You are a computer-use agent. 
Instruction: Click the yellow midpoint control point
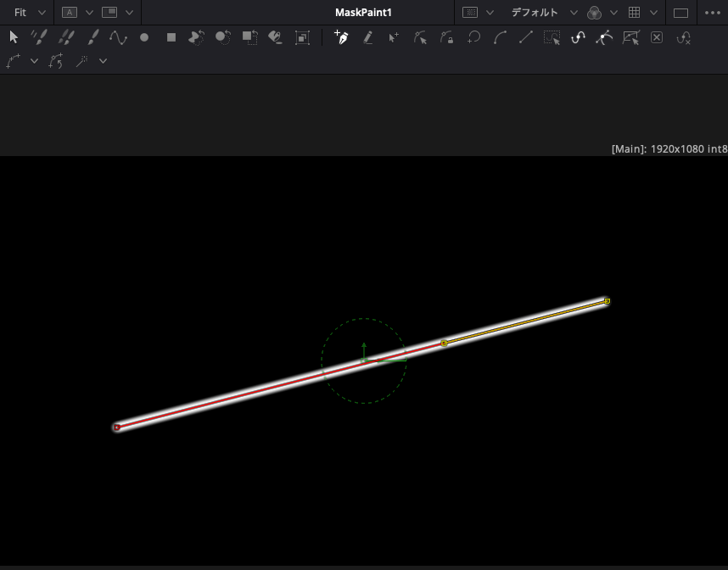click(445, 343)
